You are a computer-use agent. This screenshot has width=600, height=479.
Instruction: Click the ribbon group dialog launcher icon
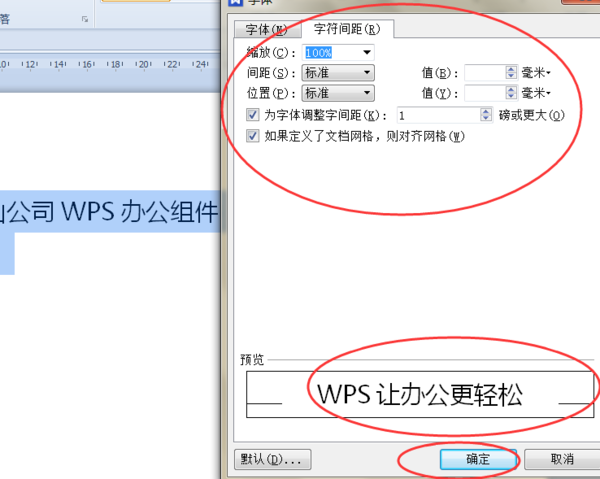tap(85, 19)
